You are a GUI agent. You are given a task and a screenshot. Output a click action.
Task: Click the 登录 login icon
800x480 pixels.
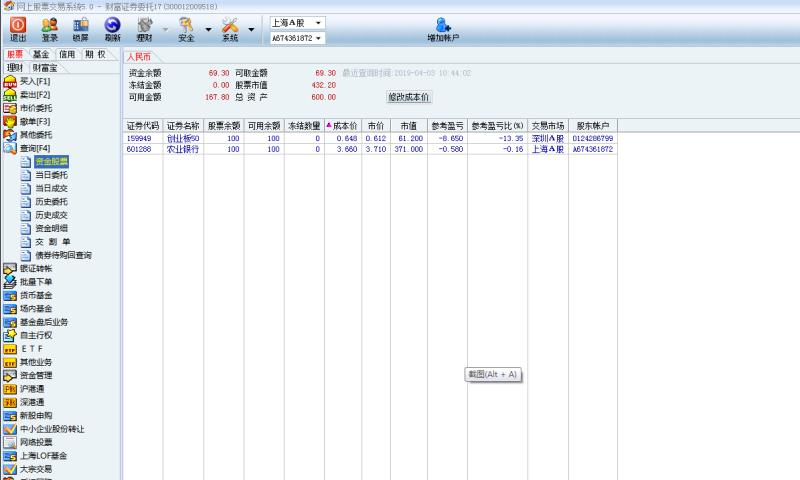coord(49,29)
